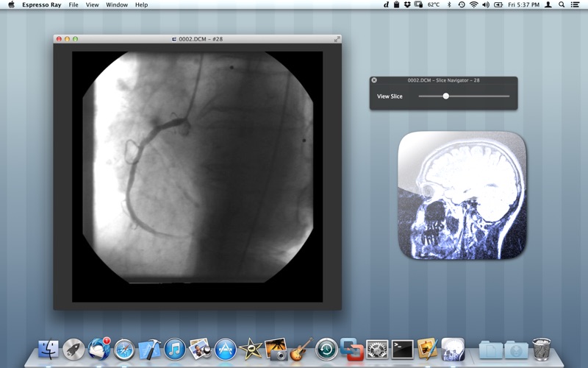Click the Wi-Fi status icon

pos(473,4)
